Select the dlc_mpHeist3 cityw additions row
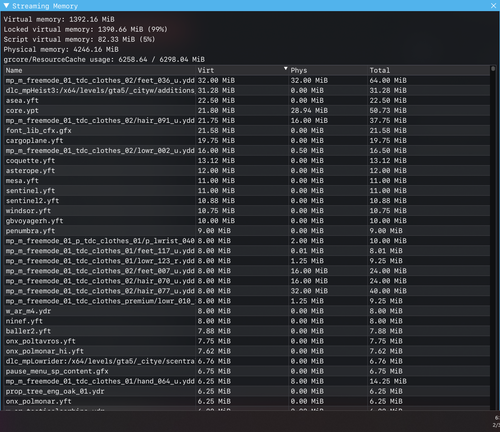This screenshot has width=500, height=432. click(x=247, y=90)
